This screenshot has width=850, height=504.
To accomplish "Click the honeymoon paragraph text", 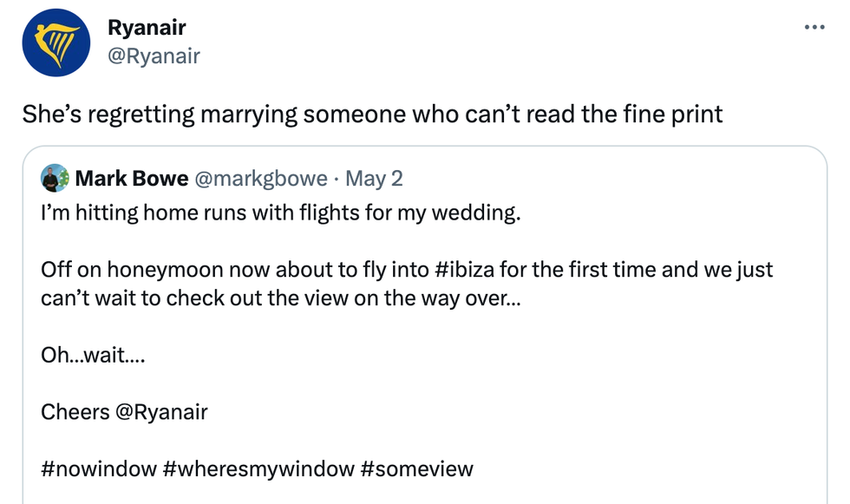I will click(x=347, y=284).
